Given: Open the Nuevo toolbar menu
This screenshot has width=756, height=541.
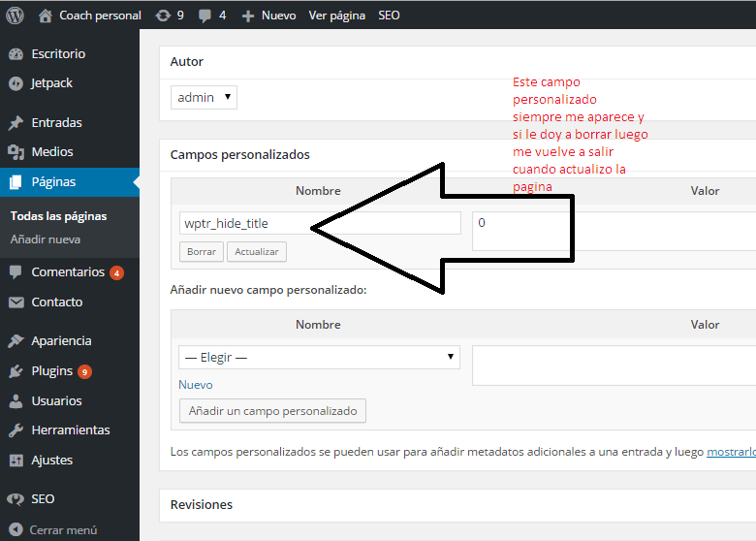Looking at the screenshot, I should [279, 16].
